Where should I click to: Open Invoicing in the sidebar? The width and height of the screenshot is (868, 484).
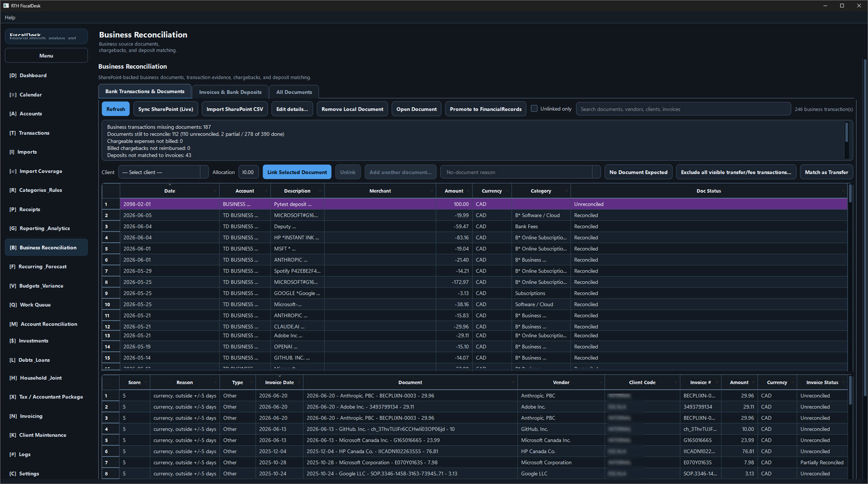[x=46, y=416]
